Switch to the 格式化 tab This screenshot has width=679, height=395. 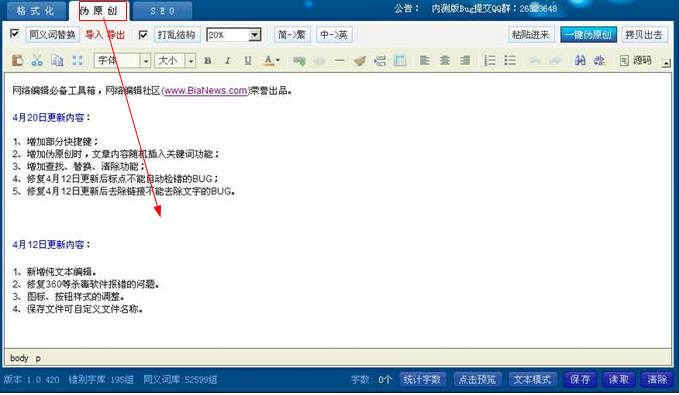[36, 11]
